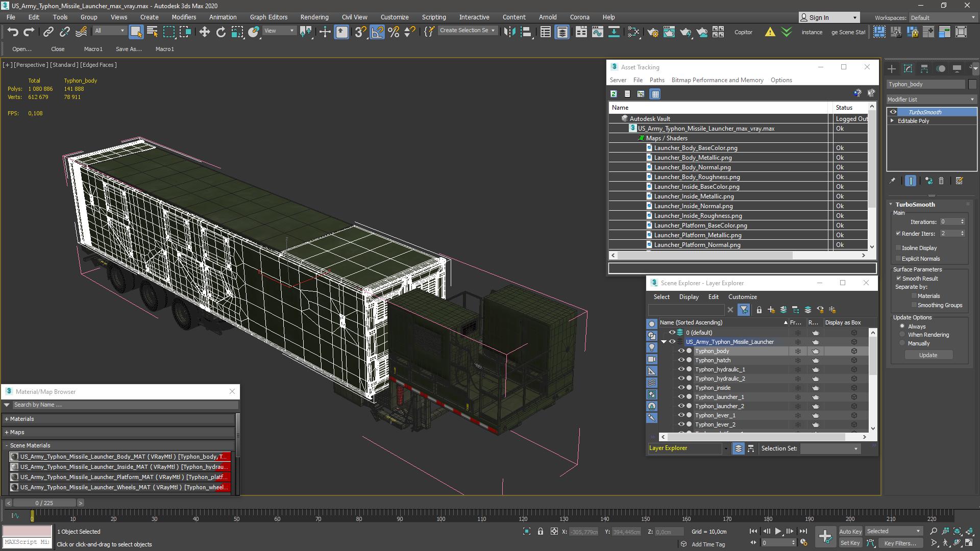Open Paths menu in Asset Tracking

[657, 80]
